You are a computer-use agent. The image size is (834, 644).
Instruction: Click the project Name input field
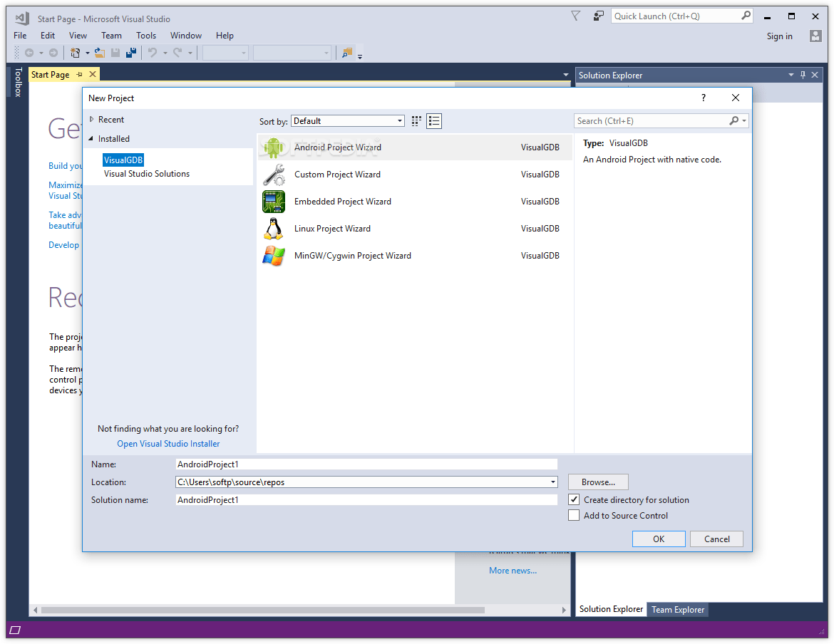pyautogui.click(x=366, y=464)
